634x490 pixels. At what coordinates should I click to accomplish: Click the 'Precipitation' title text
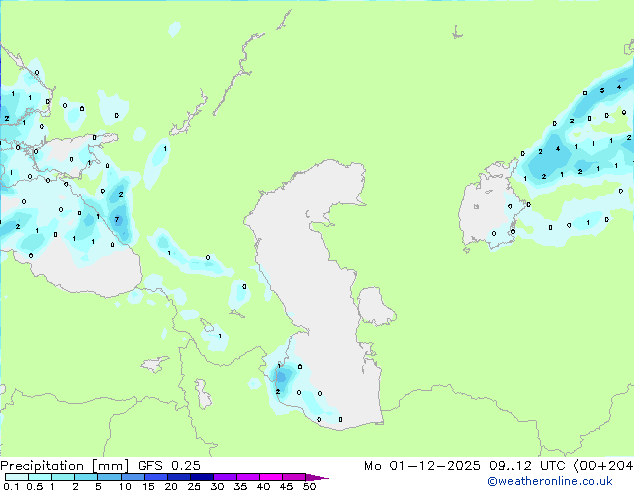coord(42,466)
